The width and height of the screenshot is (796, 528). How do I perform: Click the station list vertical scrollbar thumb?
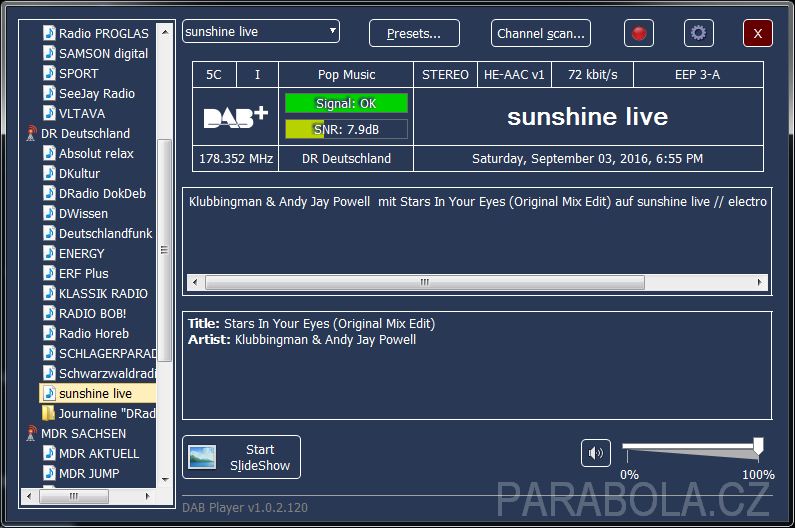click(164, 250)
